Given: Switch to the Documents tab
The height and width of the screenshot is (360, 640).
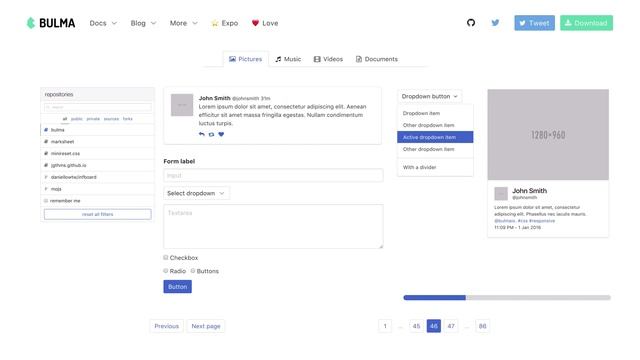Looking at the screenshot, I should pos(377,59).
